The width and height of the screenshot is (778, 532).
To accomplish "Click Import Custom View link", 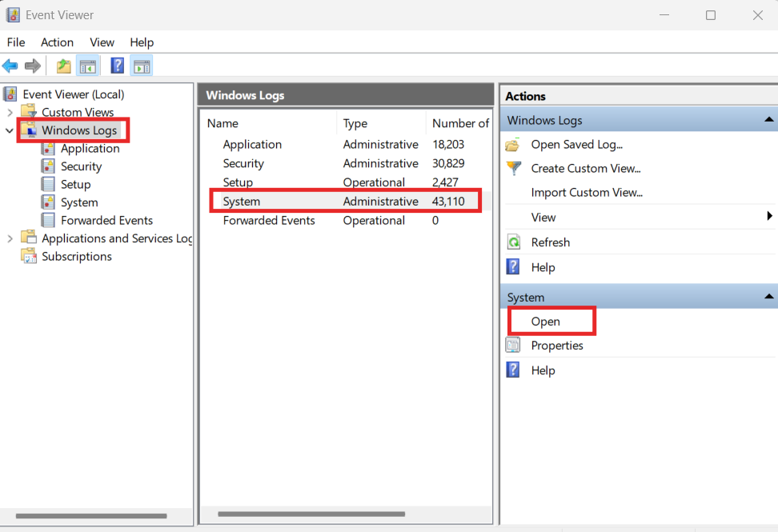I will 587,193.
